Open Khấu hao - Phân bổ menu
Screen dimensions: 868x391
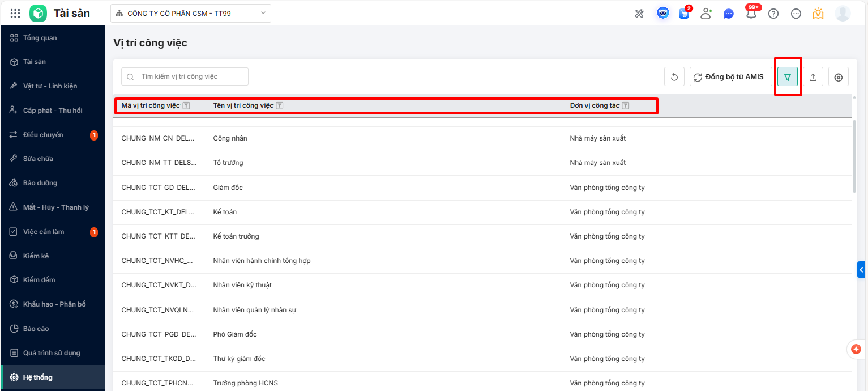coord(54,304)
